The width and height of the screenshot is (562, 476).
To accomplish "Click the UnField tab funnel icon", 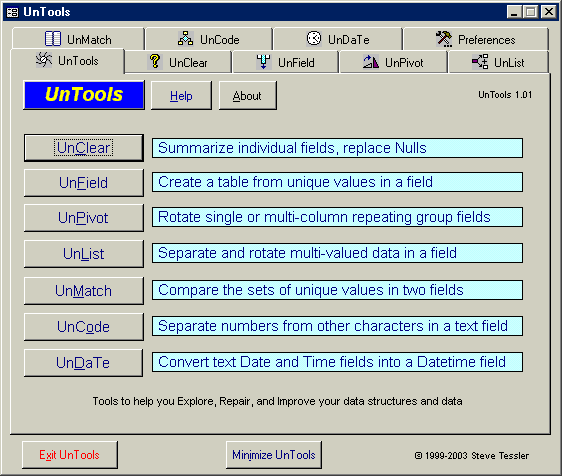I will pyautogui.click(x=263, y=62).
